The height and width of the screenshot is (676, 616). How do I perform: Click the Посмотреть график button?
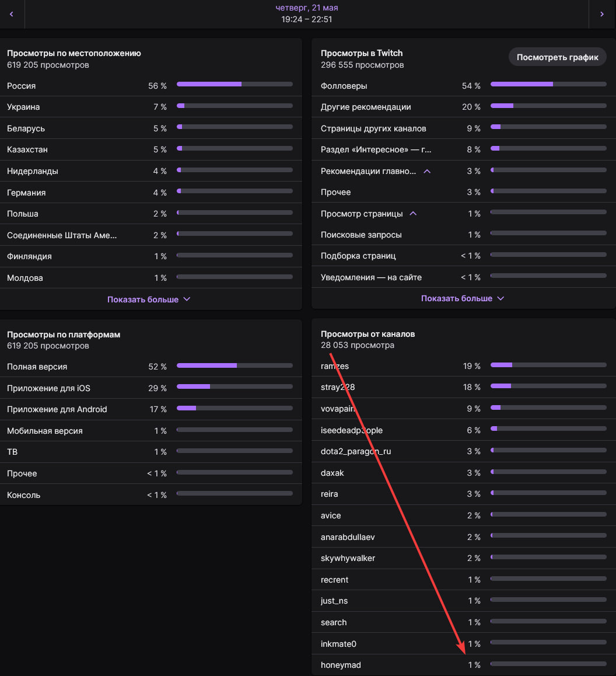pyautogui.click(x=557, y=57)
